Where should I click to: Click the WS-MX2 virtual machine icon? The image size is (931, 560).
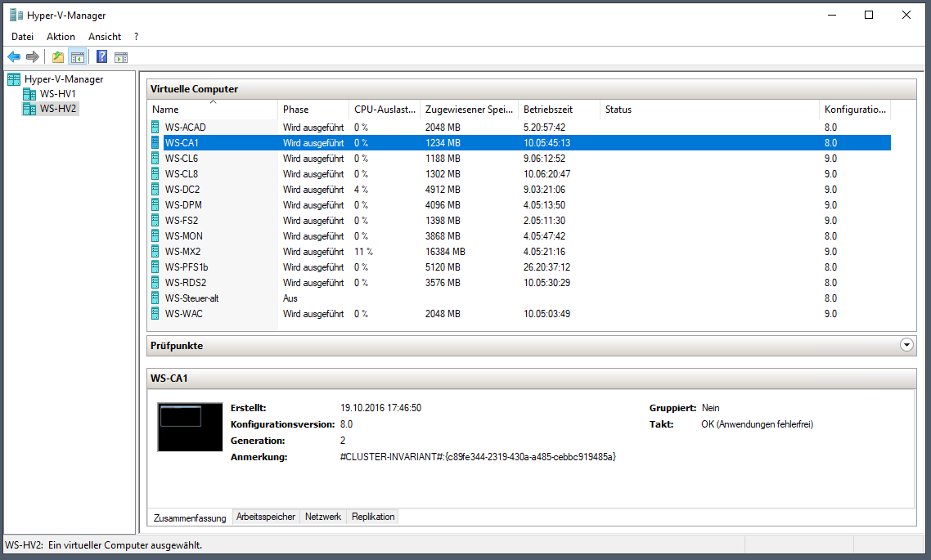[x=155, y=252]
